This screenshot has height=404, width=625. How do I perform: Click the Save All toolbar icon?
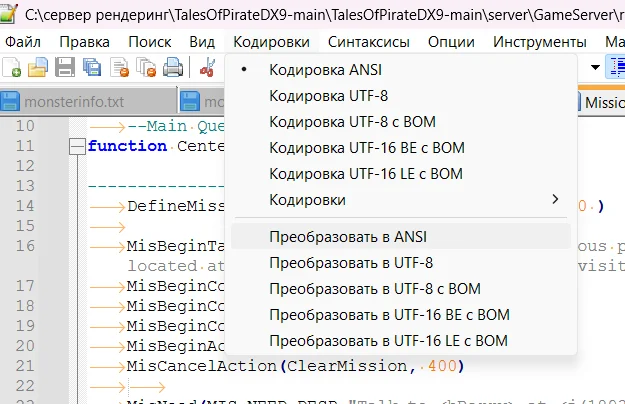92,68
